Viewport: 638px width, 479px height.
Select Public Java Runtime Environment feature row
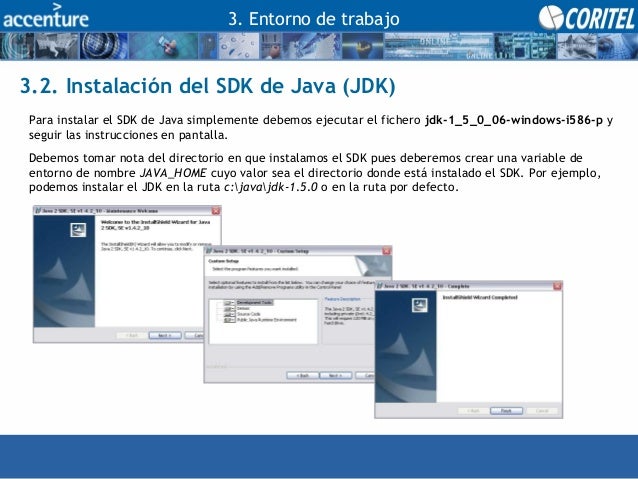267,320
